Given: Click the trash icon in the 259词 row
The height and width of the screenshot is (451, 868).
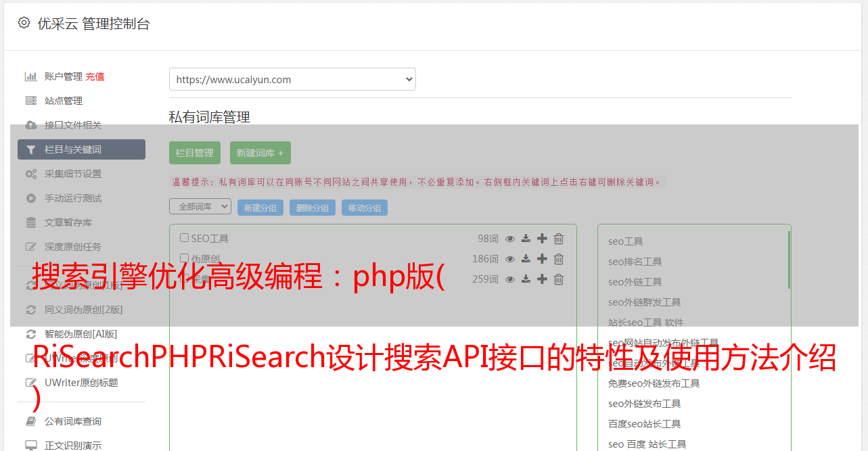Looking at the screenshot, I should 559,279.
